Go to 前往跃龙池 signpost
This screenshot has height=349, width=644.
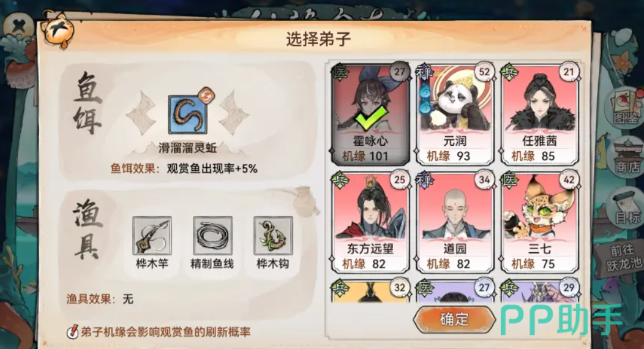623,257
